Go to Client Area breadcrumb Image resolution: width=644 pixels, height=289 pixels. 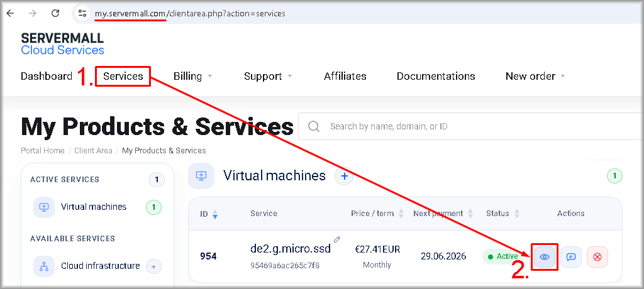93,151
